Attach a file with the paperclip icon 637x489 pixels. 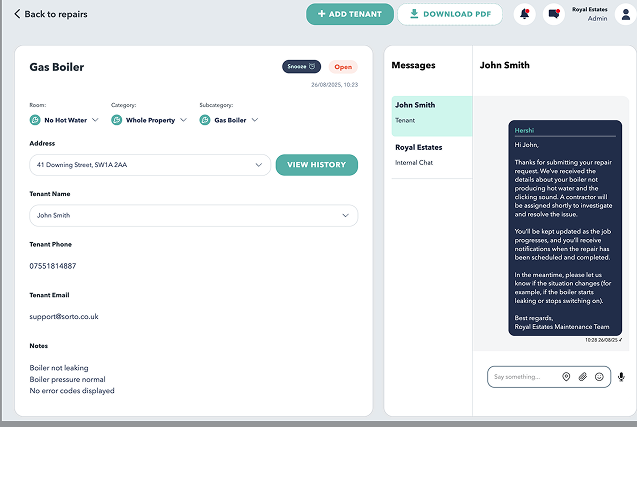pyautogui.click(x=583, y=377)
